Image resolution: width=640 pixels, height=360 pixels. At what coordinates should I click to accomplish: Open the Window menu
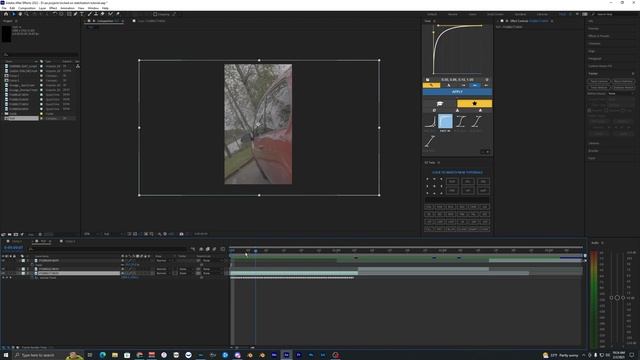click(93, 8)
